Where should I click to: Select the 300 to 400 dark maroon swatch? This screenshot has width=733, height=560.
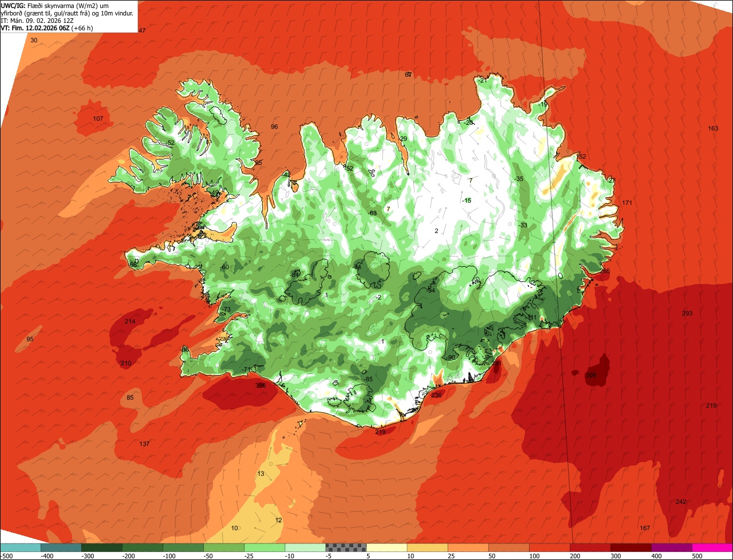630,547
